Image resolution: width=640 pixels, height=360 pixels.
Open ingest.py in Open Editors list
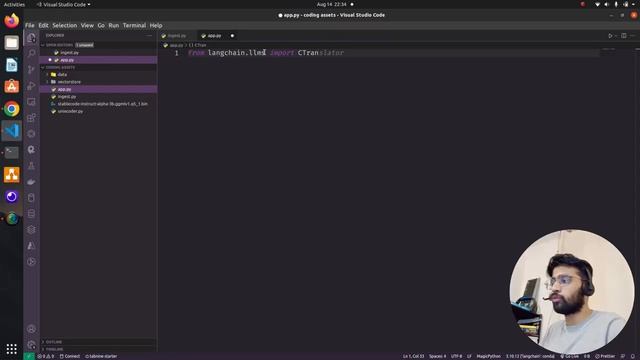pos(98,53)
